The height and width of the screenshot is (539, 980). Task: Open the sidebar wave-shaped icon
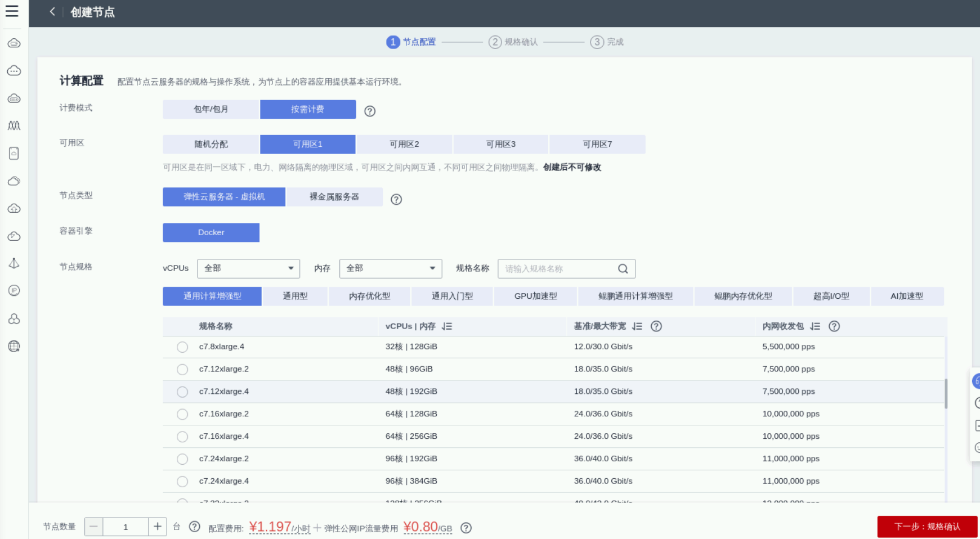[14, 125]
